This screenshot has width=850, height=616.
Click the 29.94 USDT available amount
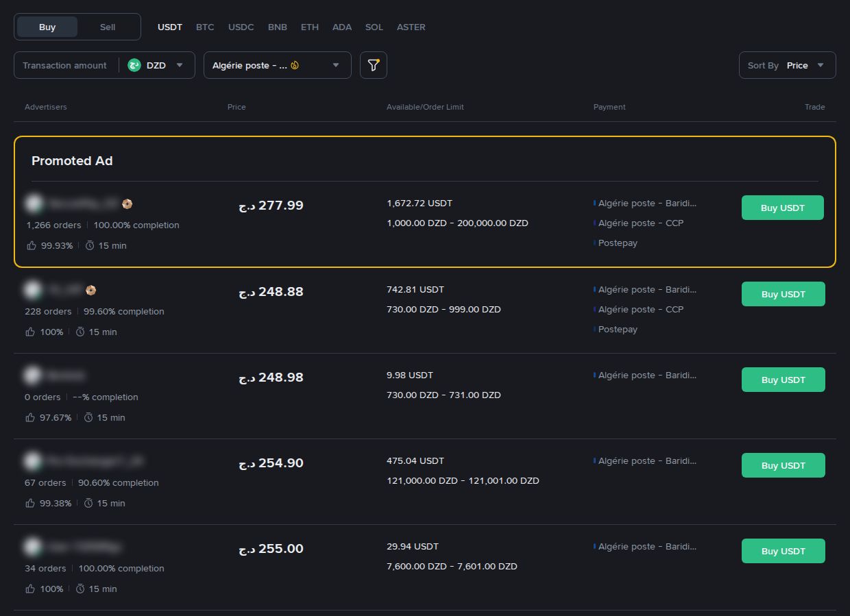point(413,547)
